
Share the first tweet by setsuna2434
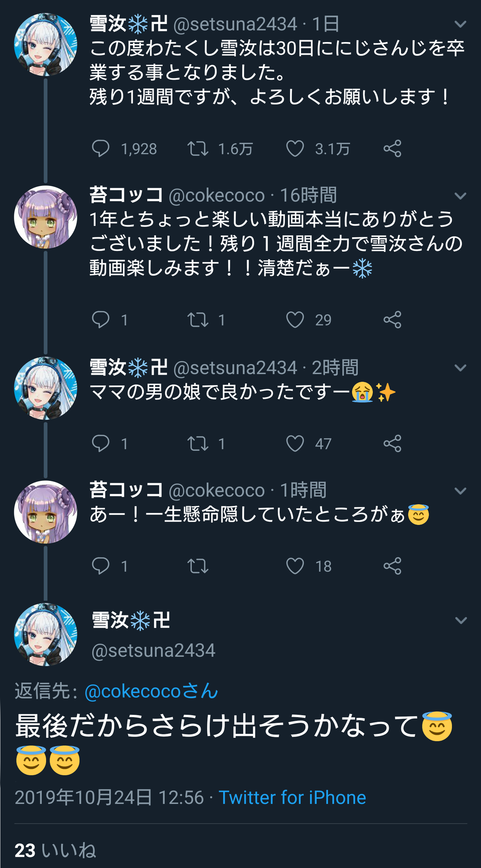click(392, 149)
